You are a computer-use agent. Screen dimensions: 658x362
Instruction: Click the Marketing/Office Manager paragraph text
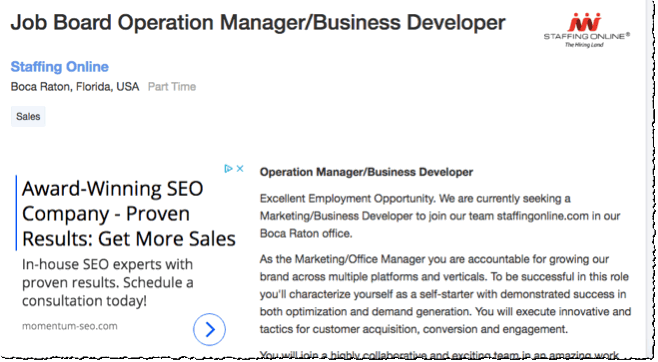(445, 294)
